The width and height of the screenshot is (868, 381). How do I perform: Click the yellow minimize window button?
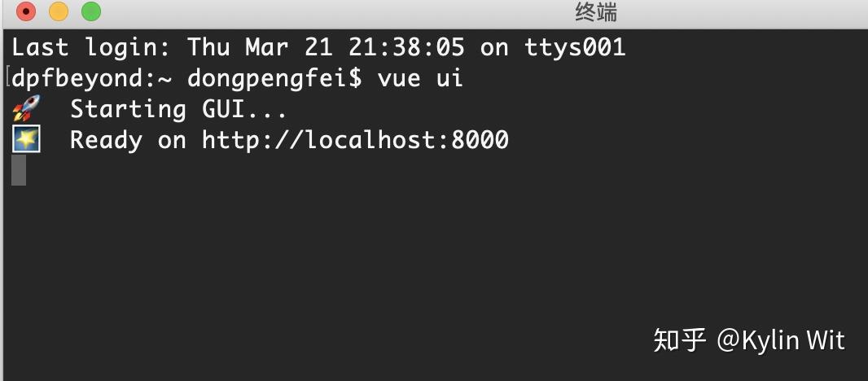point(59,11)
